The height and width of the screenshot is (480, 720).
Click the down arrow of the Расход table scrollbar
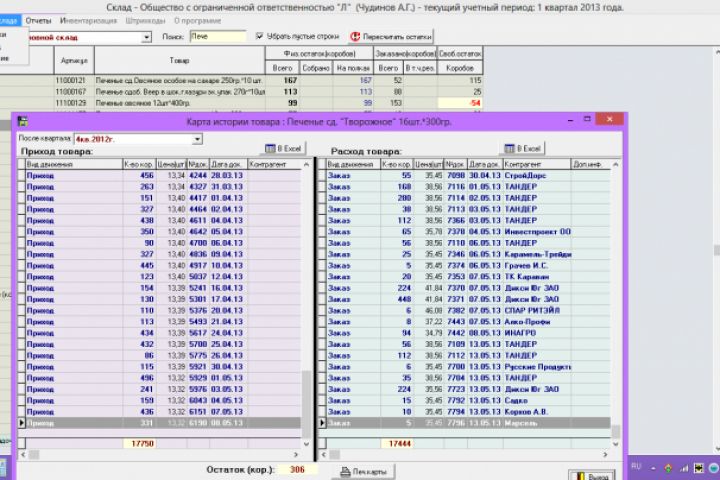616,444
